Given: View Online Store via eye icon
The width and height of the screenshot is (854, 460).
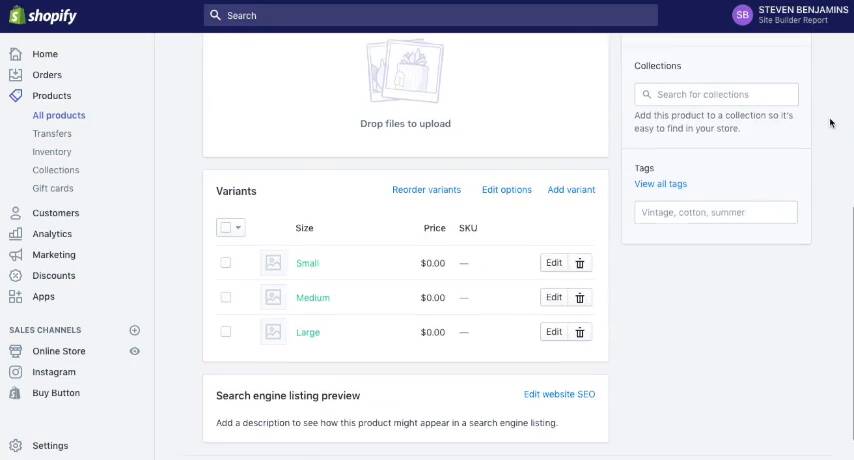Looking at the screenshot, I should click(x=135, y=351).
